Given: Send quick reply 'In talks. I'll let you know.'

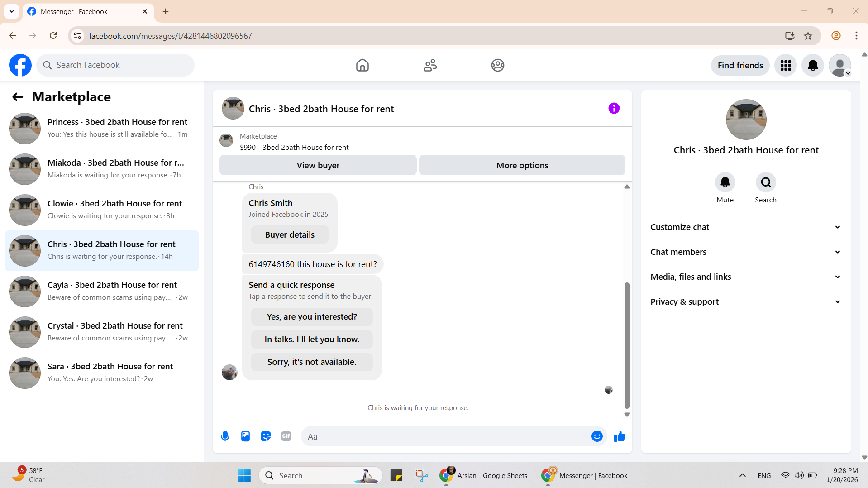Looking at the screenshot, I should tap(312, 340).
